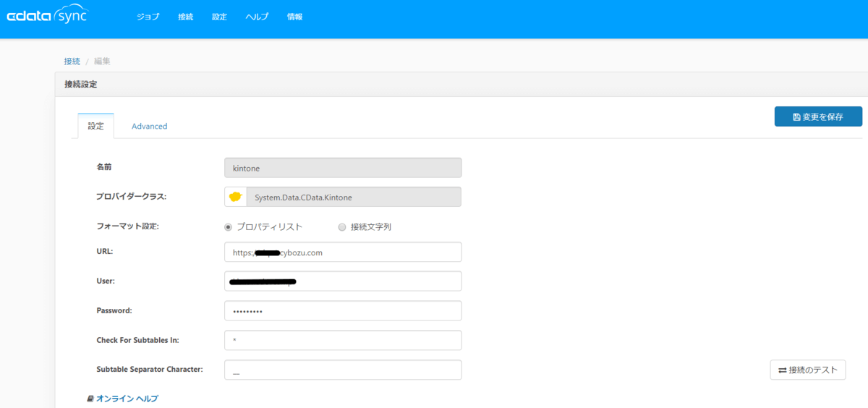Open the オンライン ヘルプ link
Viewport: 868px width, 408px height.
(x=122, y=399)
